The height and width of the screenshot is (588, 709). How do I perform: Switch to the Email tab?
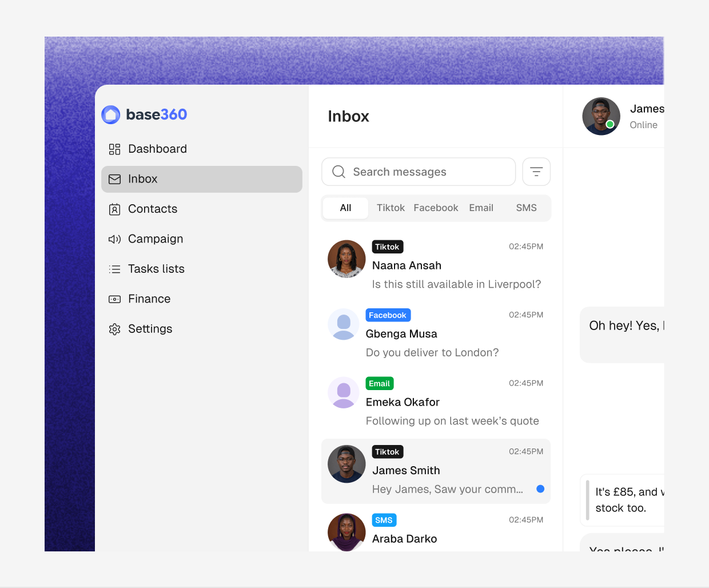coord(481,208)
